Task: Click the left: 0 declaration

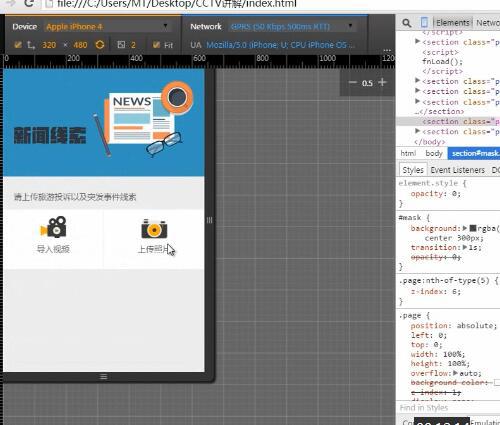Action: pos(428,335)
